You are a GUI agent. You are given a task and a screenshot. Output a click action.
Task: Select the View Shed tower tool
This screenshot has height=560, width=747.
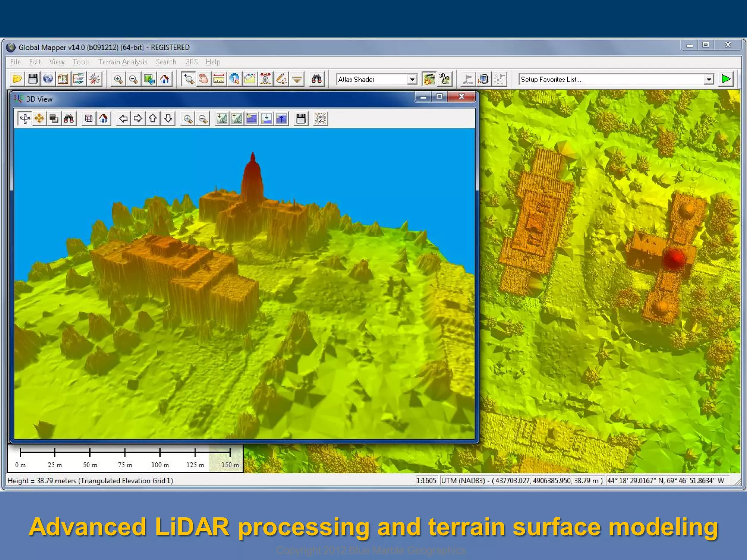click(x=266, y=79)
